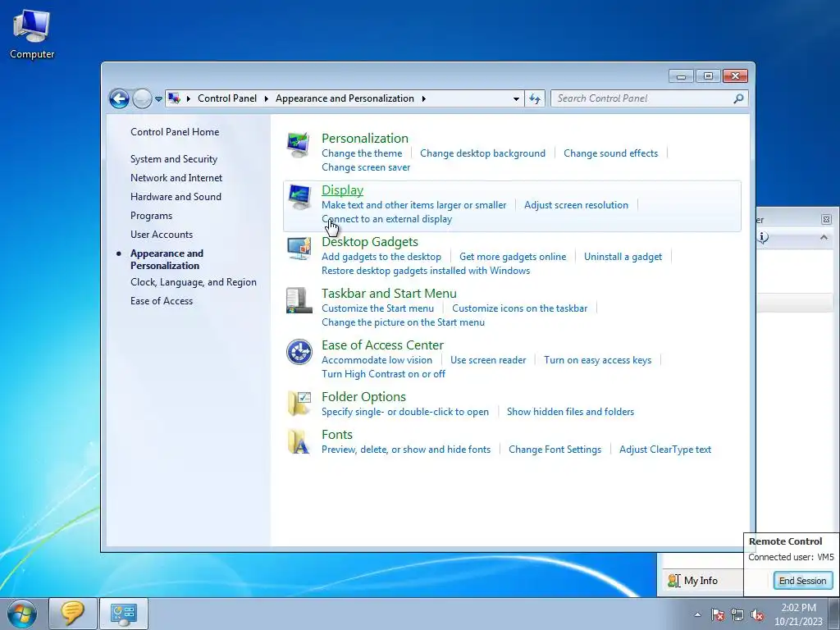This screenshot has height=630, width=840.
Task: Open the Personalization category icon
Action: click(x=299, y=144)
